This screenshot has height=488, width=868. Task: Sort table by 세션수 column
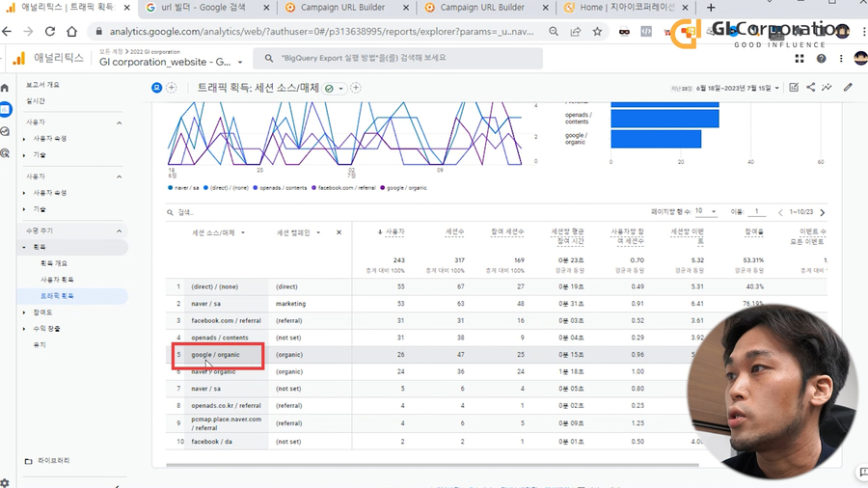(454, 232)
